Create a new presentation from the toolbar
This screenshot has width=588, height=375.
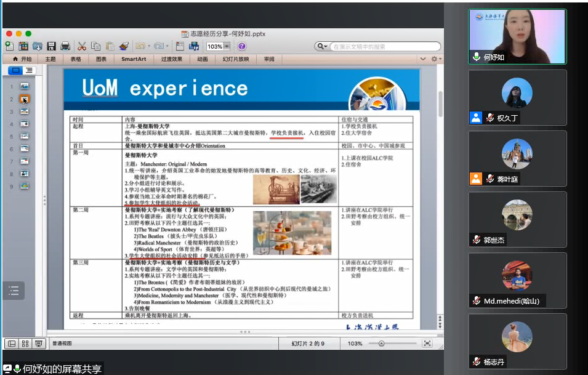tap(9, 46)
